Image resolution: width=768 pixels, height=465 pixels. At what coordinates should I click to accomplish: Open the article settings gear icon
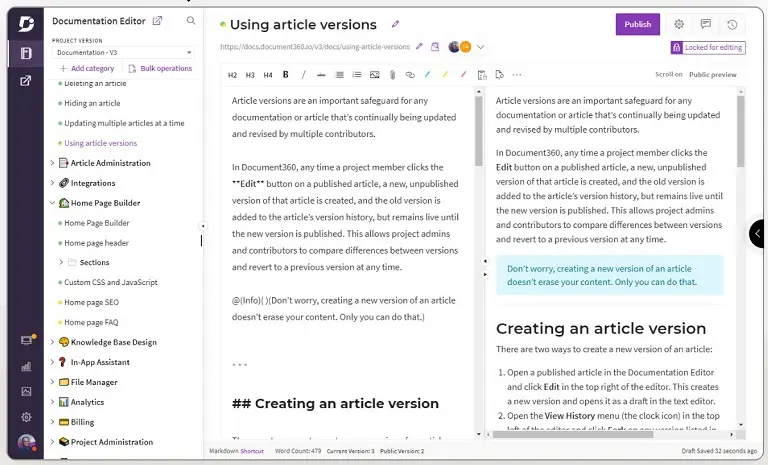click(679, 24)
